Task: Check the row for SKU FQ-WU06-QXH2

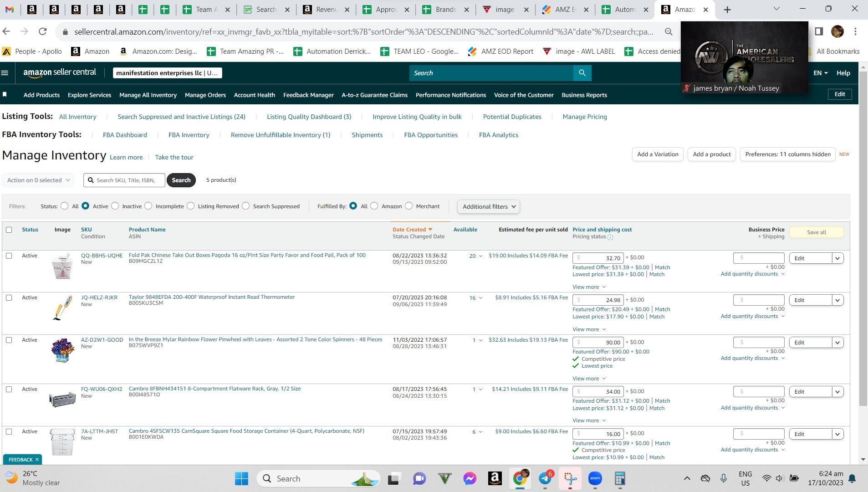Action: point(9,389)
